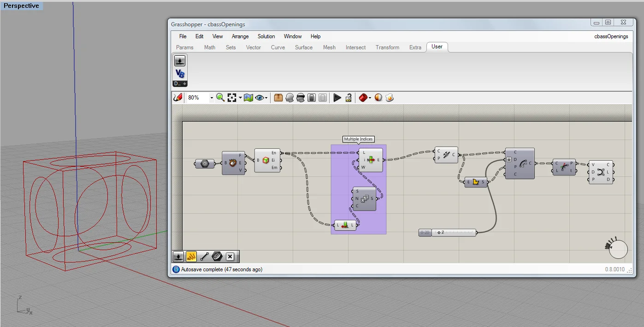Switch to the Transform tab

pos(387,47)
